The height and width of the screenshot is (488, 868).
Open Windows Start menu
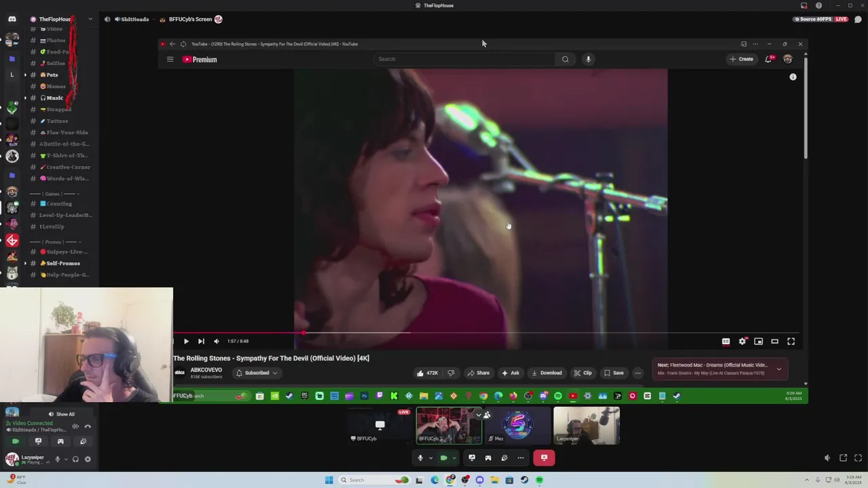pyautogui.click(x=329, y=480)
